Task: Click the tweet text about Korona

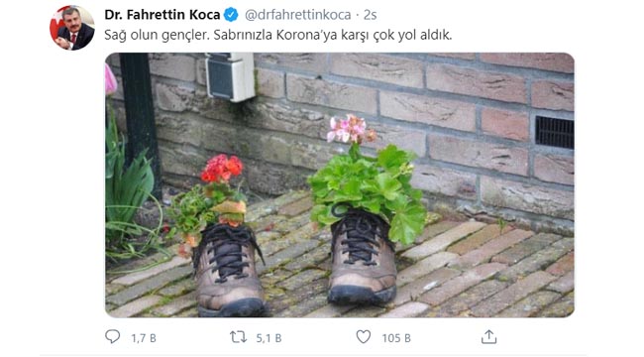Action: click(x=278, y=35)
